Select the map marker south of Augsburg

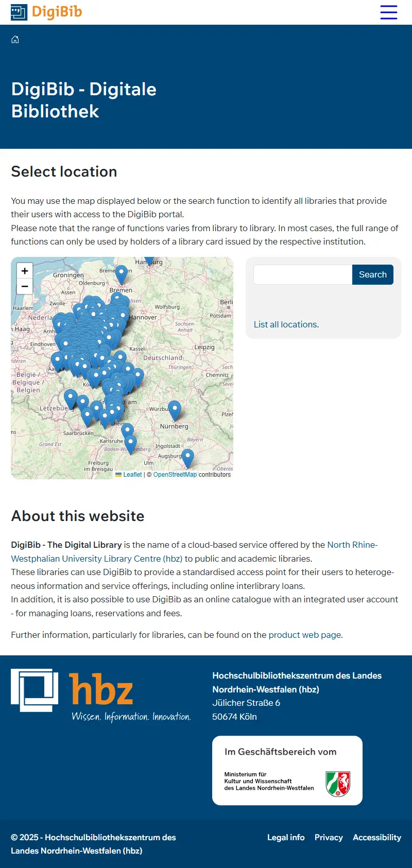point(188,458)
